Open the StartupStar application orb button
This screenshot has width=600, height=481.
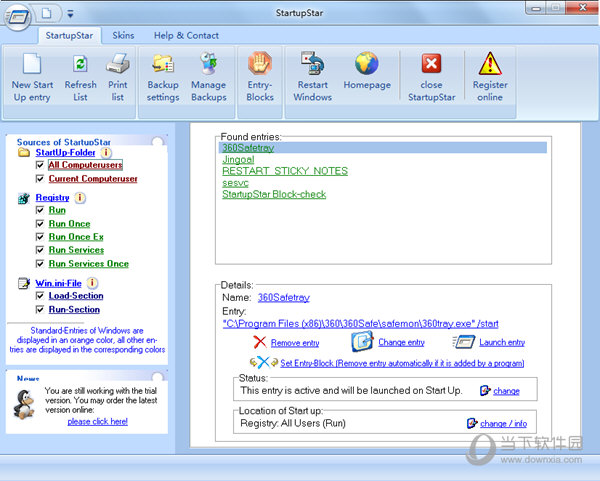(x=18, y=17)
